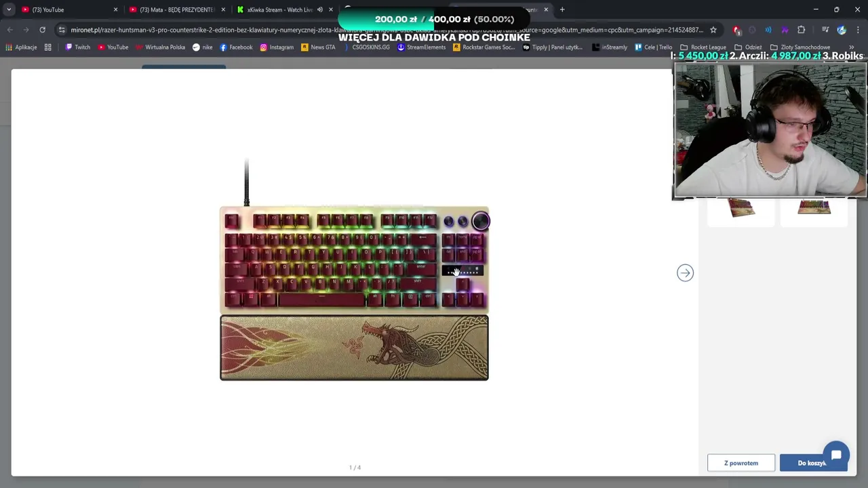Mute audio on the xKiwka Stream tab
The height and width of the screenshot is (488, 868).
click(319, 9)
